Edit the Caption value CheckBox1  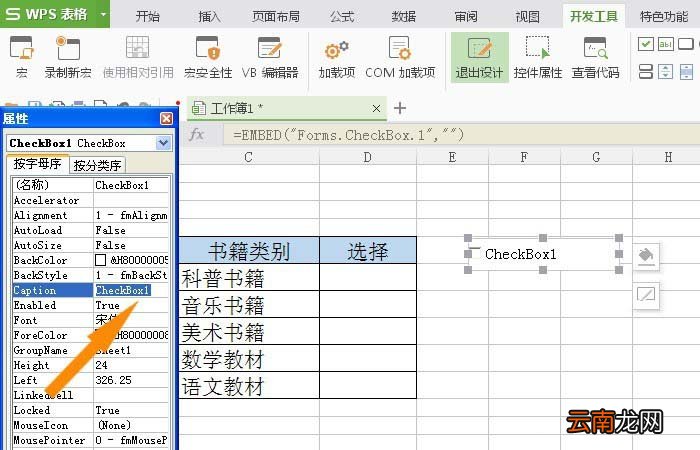pyautogui.click(x=131, y=290)
